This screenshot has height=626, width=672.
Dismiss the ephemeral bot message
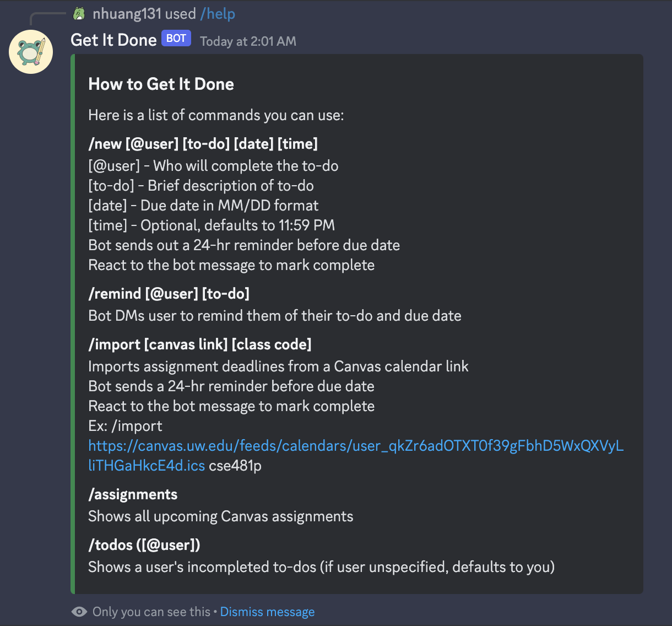pyautogui.click(x=267, y=612)
